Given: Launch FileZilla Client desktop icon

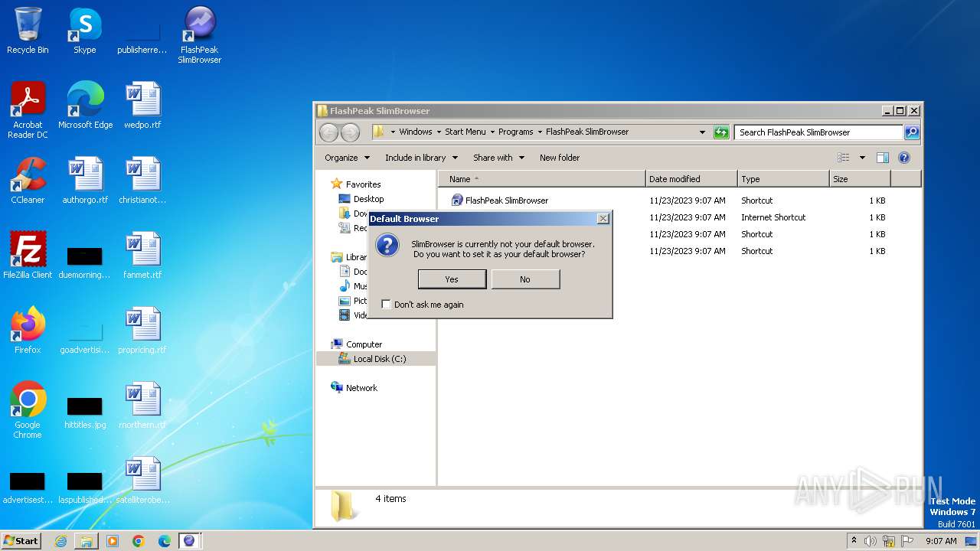Looking at the screenshot, I should (28, 256).
